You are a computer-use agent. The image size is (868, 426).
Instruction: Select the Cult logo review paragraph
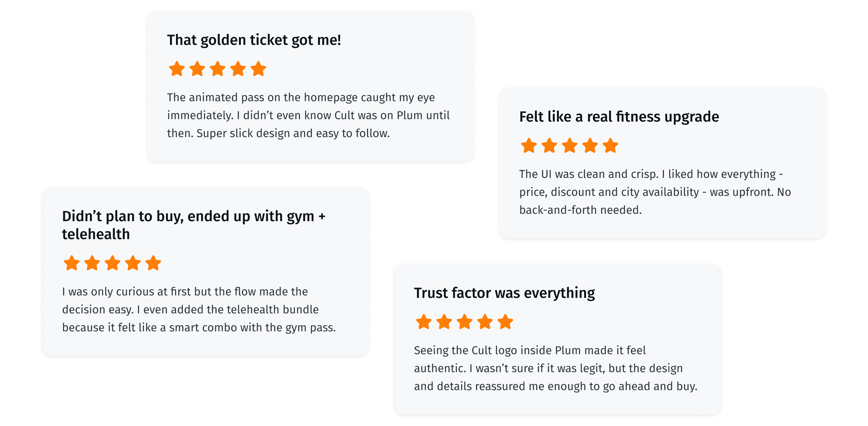click(556, 368)
